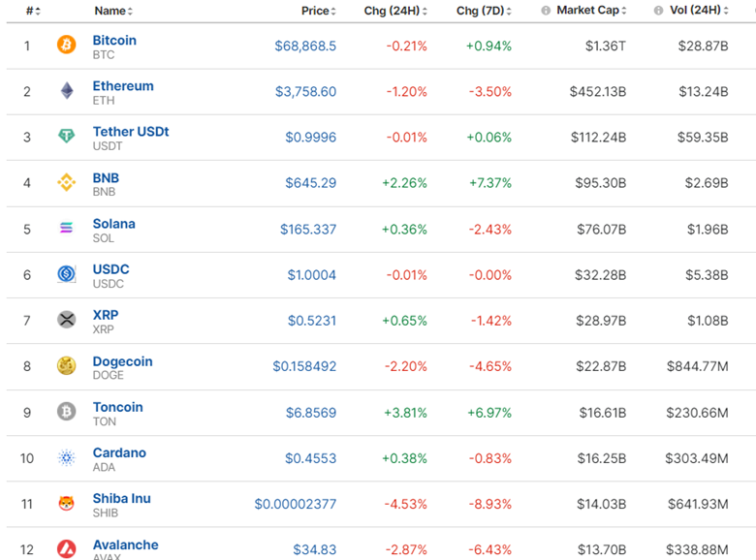Sort by Chg (24H) column header
756x560 pixels.
tap(395, 11)
